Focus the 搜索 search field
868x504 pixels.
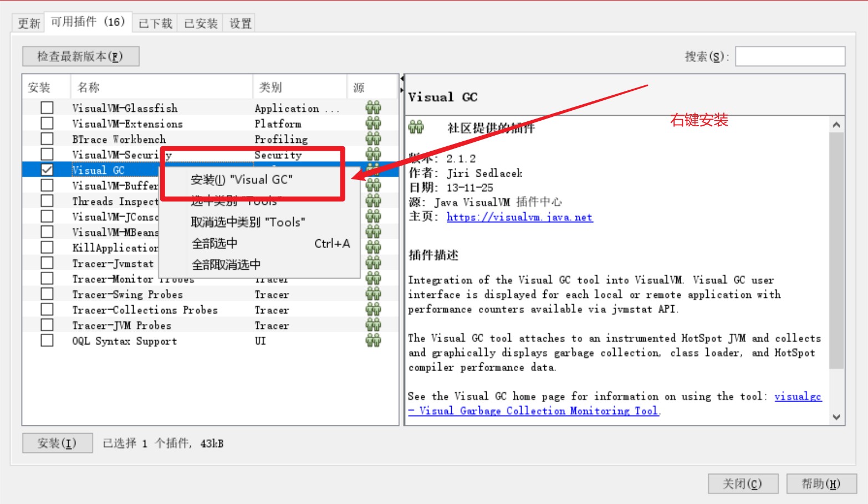(x=790, y=56)
